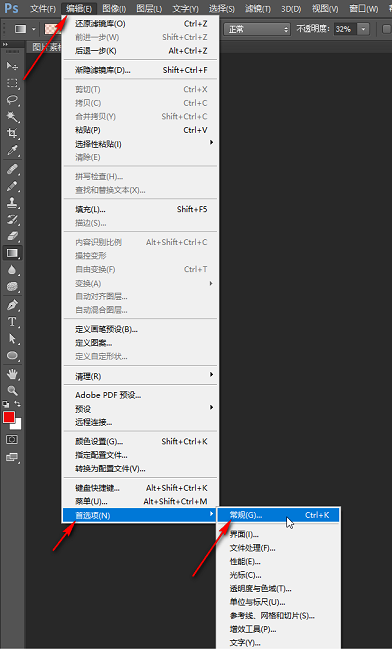Screen dimensions: 392x650
Task: Select the Clone Stamp tool
Action: 12,203
